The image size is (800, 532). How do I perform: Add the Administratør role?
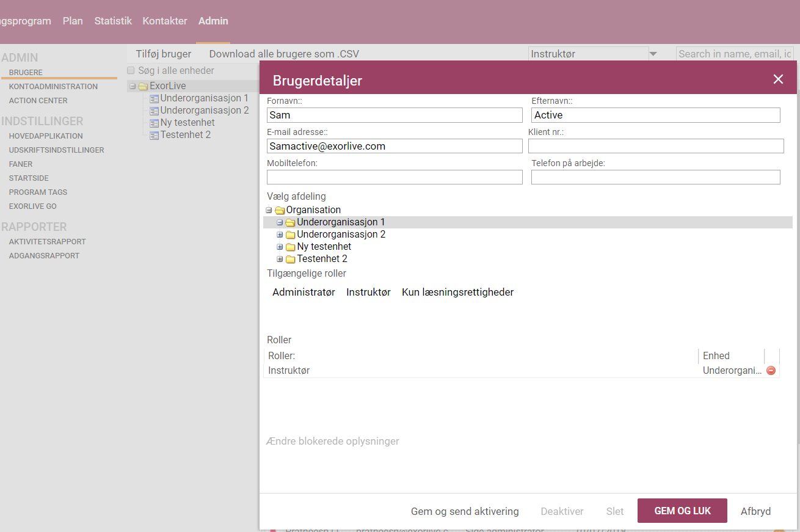tap(304, 292)
